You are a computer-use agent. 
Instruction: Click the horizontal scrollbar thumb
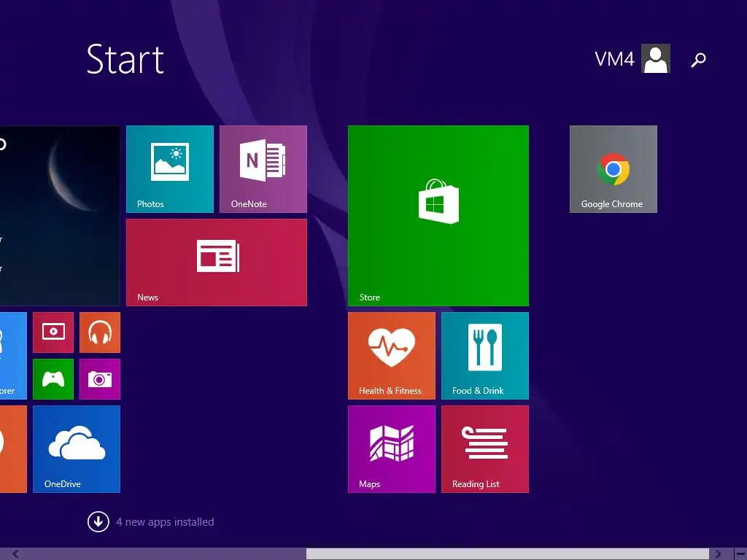pos(508,554)
